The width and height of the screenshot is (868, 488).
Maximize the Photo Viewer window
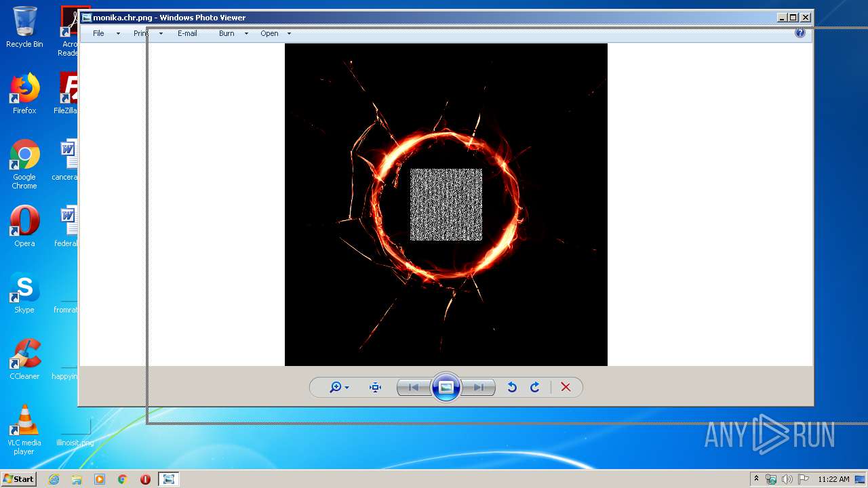click(x=793, y=18)
